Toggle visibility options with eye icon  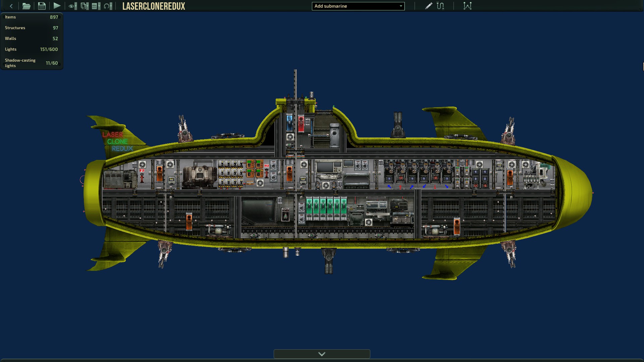pyautogui.click(x=71, y=6)
